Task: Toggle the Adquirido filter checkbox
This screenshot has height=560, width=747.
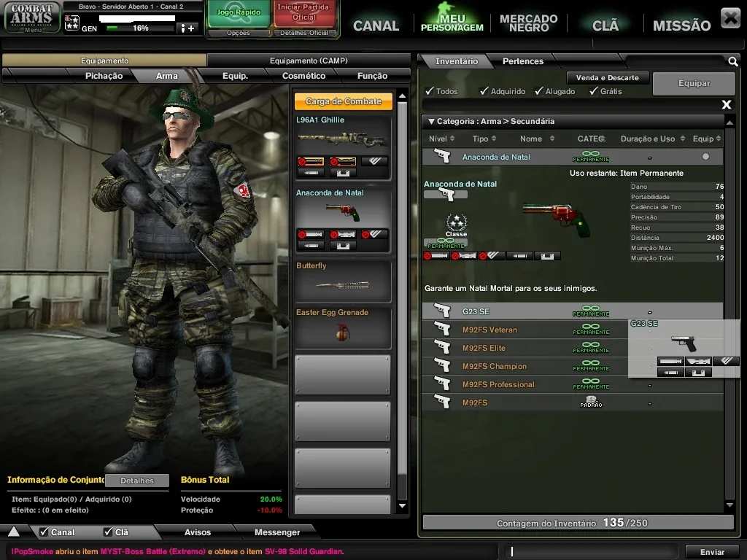Action: (484, 91)
